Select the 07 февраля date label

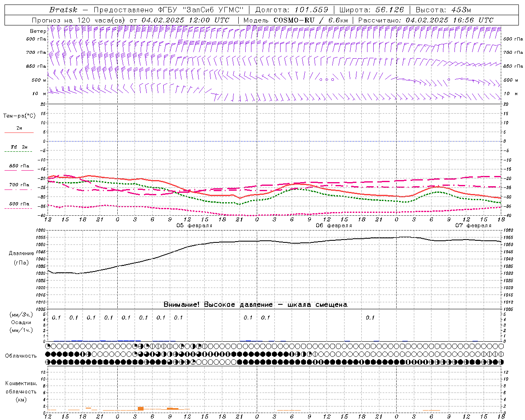point(473,226)
